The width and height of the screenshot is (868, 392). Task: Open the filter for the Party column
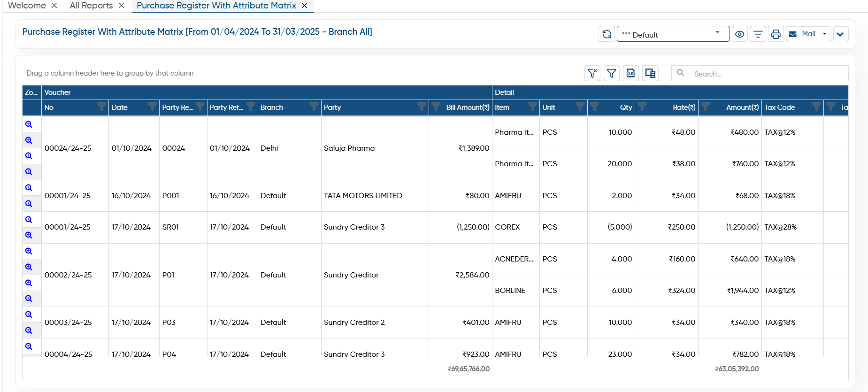tap(422, 108)
